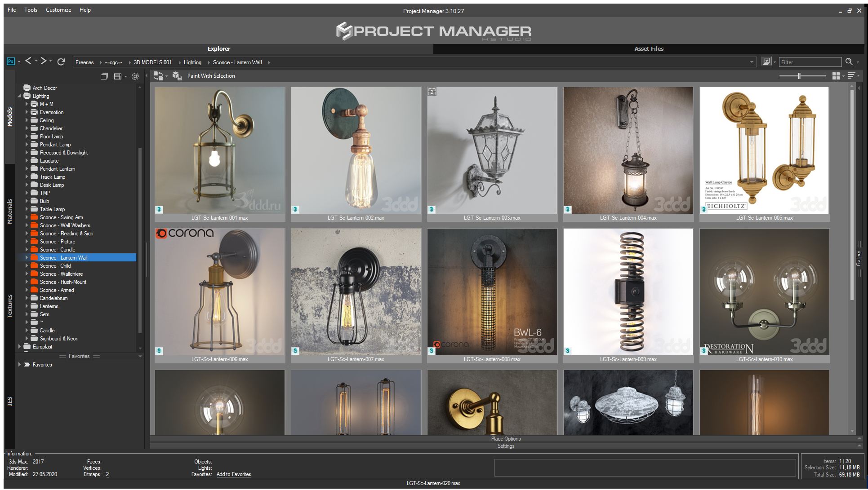The image size is (868, 490).
Task: Click the magnifier search icon
Action: tap(849, 62)
